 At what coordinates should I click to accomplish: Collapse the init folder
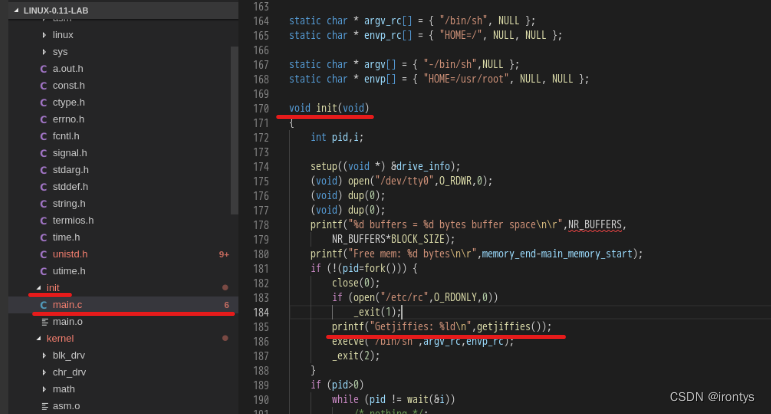pos(38,288)
